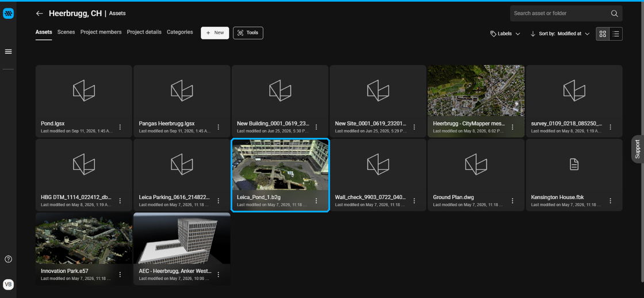
Task: Click the HBG DTM_1114 placeholder cube icon
Action: click(x=84, y=164)
